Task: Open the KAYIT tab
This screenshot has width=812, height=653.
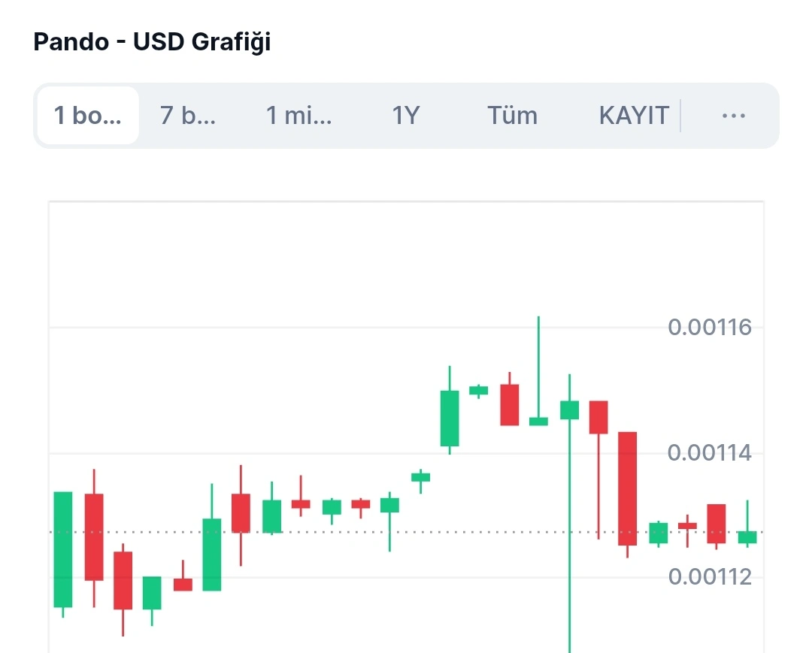Action: click(634, 116)
